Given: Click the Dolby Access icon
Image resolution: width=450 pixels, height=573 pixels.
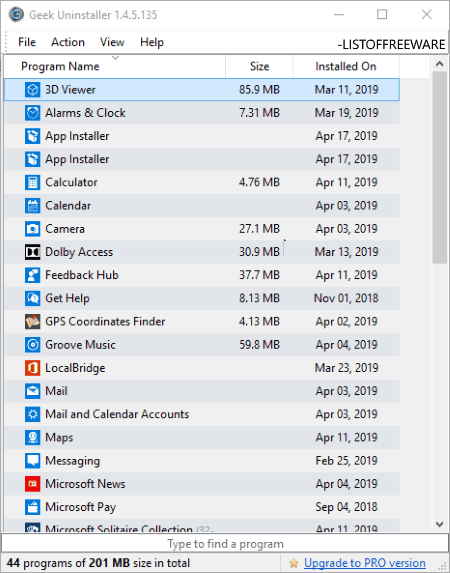Looking at the screenshot, I should (x=33, y=252).
